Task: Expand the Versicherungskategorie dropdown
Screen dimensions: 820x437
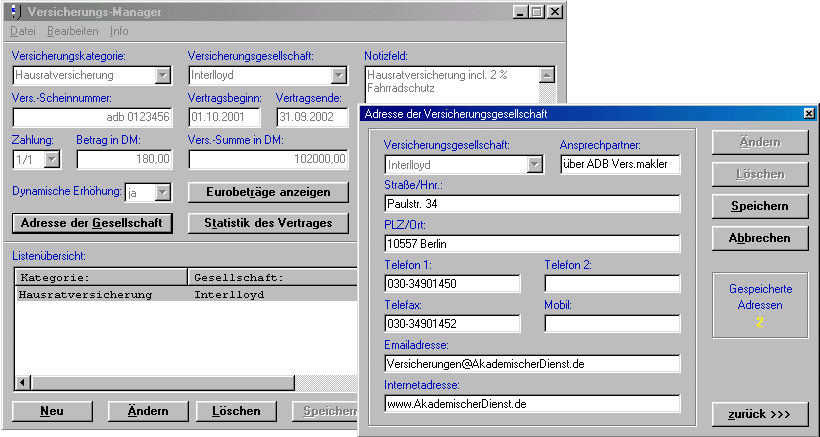Action: pos(163,75)
